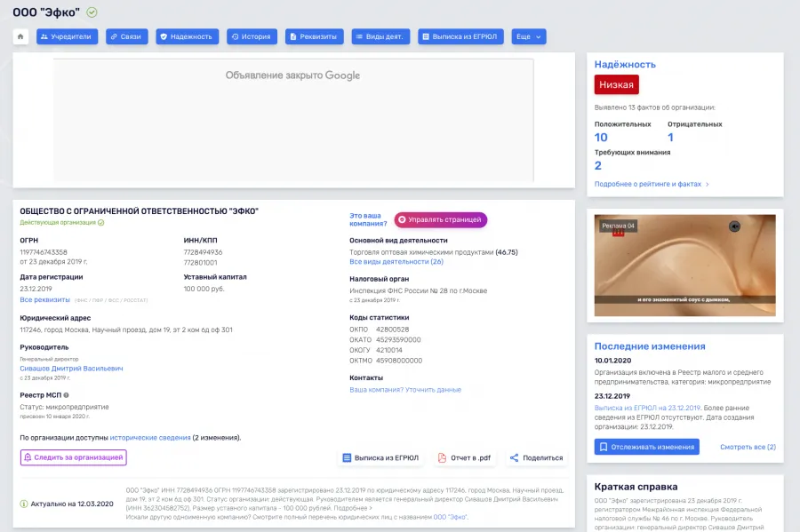Select the ОКАТО code 45293590000
Image resolution: width=800 pixels, height=532 pixels.
coord(398,340)
